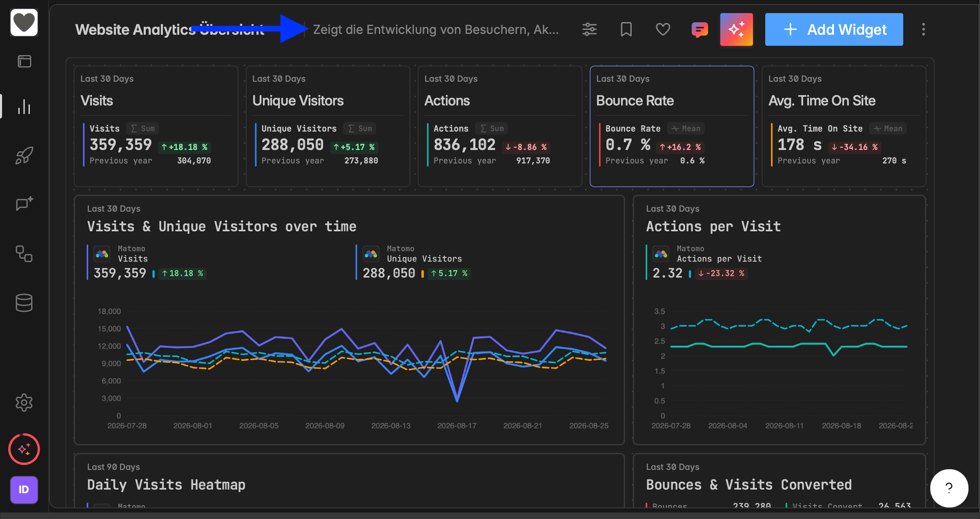
Task: Open the window panel sidebar icon
Action: tap(24, 61)
